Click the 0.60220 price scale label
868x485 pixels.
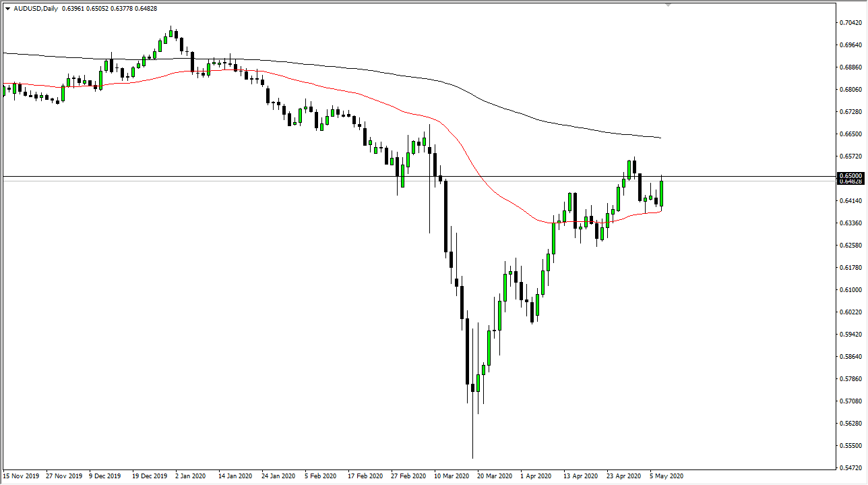click(850, 312)
